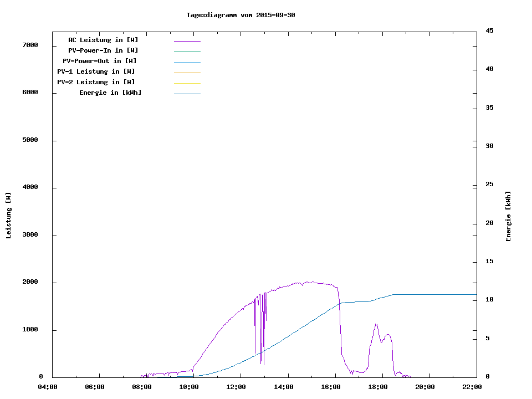Select the 04:00 time axis label
Screen dimensions: 532x399
point(48,387)
